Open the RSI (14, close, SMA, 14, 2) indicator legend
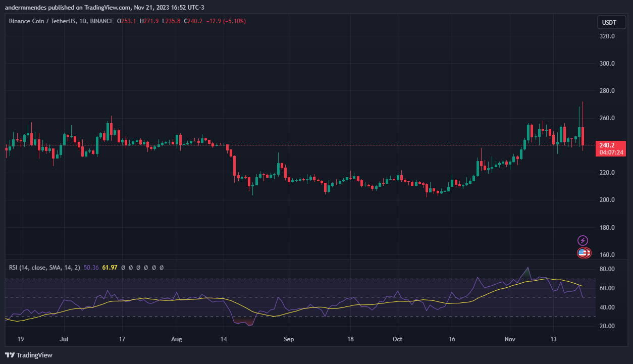The image size is (633, 364). (x=44, y=267)
